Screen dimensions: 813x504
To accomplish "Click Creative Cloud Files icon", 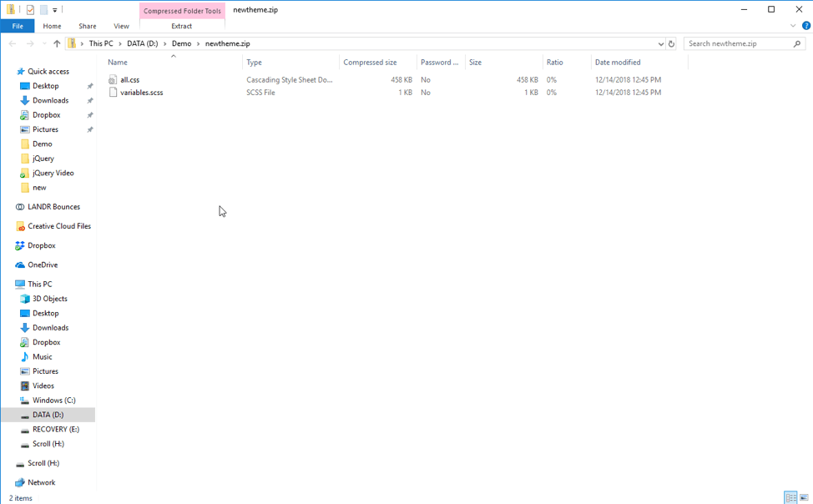I will tap(20, 226).
